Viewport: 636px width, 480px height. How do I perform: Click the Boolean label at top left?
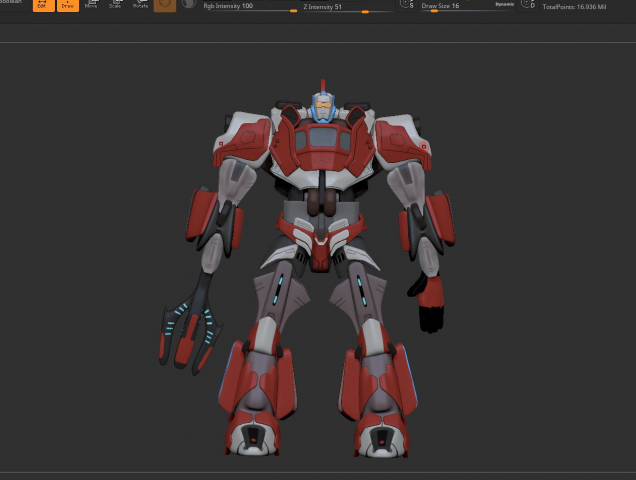(11, 2)
